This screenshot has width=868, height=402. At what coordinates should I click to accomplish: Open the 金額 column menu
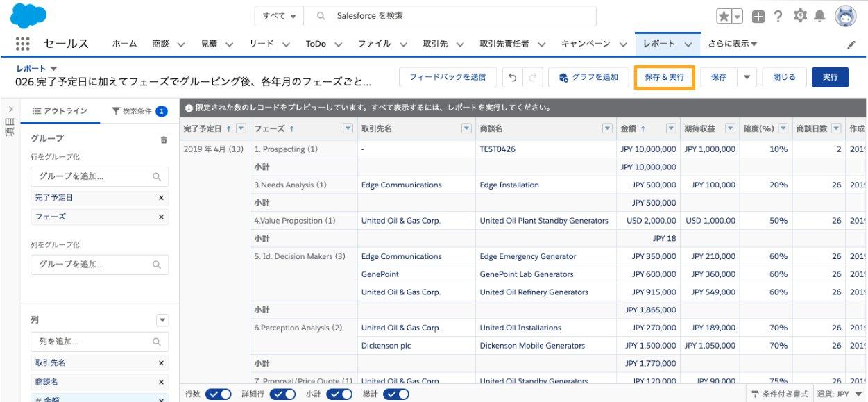671,128
